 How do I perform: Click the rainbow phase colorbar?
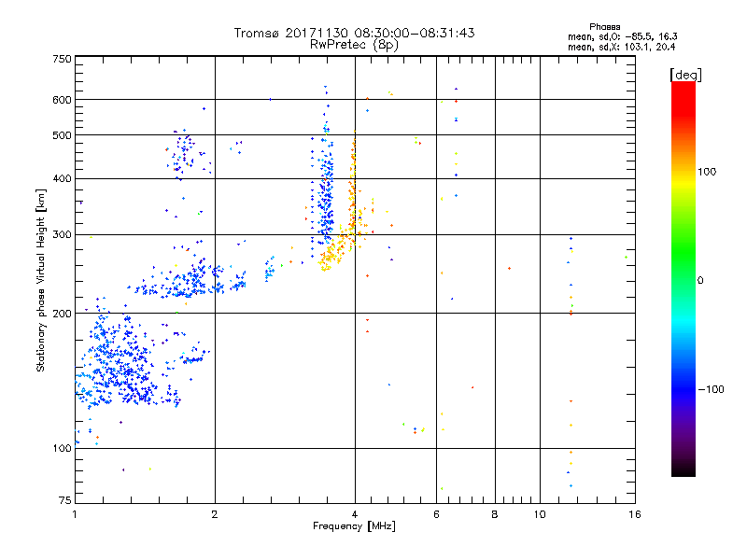684,278
